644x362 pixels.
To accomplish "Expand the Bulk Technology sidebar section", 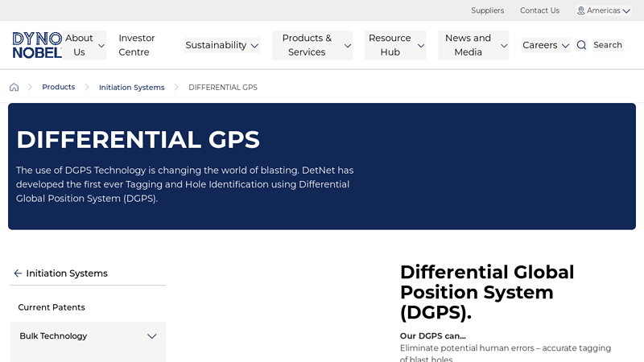I will (152, 336).
